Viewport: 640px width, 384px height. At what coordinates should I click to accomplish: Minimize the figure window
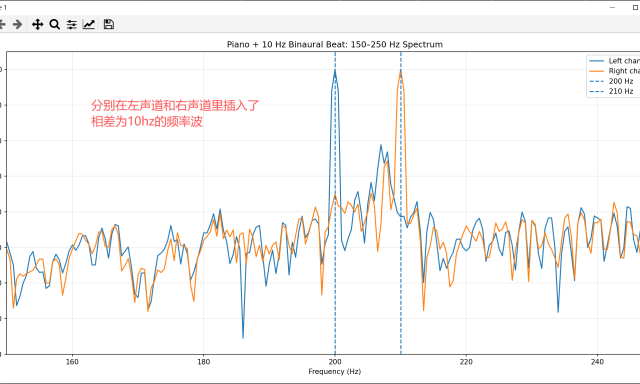coord(612,7)
